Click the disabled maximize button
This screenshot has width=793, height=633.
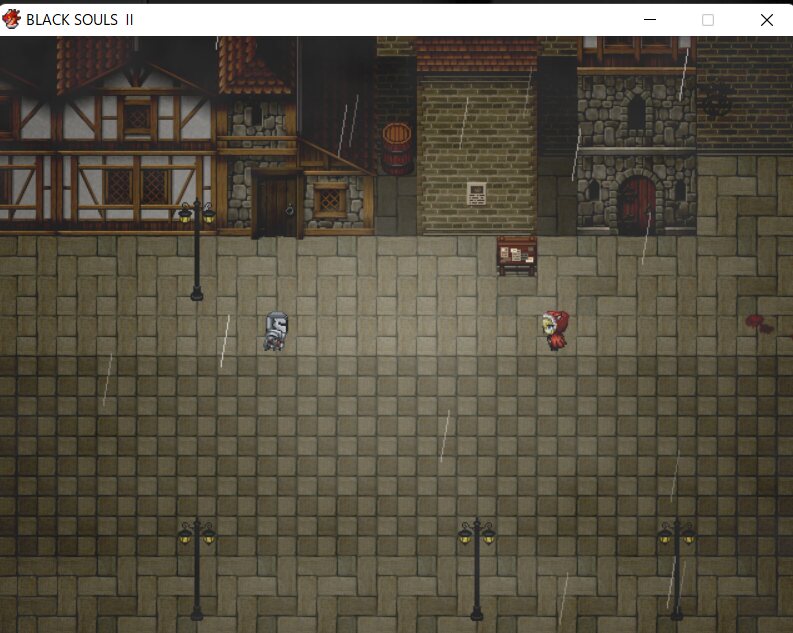[708, 20]
